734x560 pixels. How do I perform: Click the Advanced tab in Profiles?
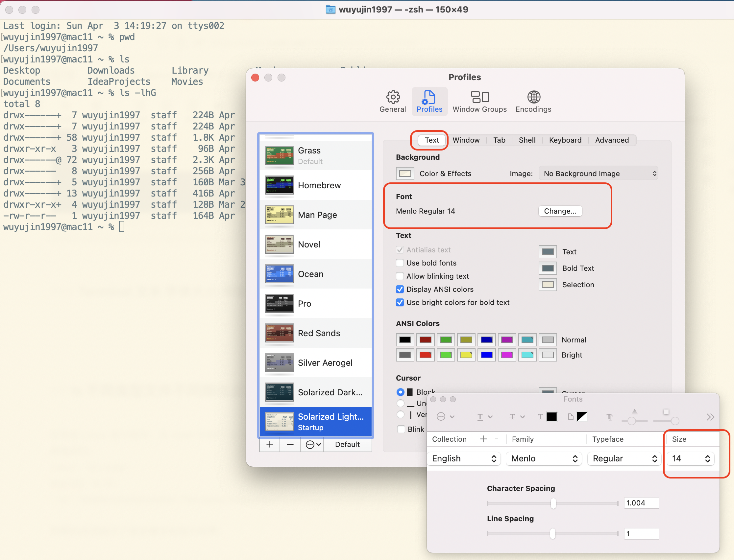point(612,140)
